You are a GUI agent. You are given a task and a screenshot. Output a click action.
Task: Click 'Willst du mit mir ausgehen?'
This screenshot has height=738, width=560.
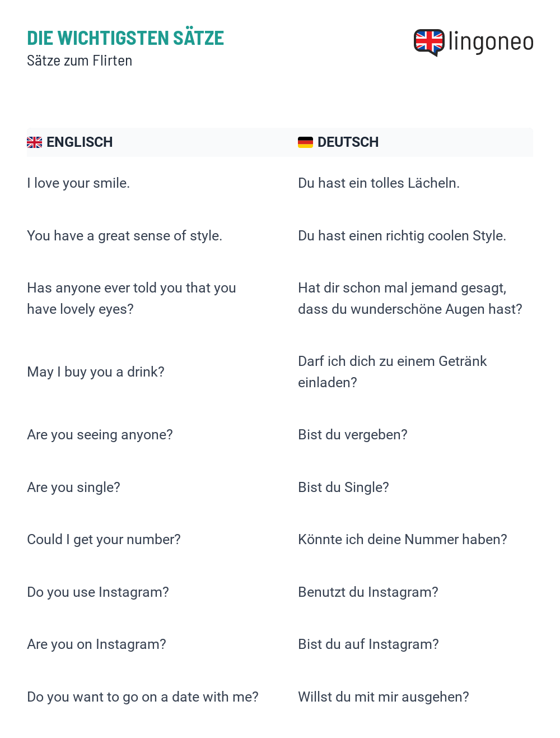tap(384, 697)
